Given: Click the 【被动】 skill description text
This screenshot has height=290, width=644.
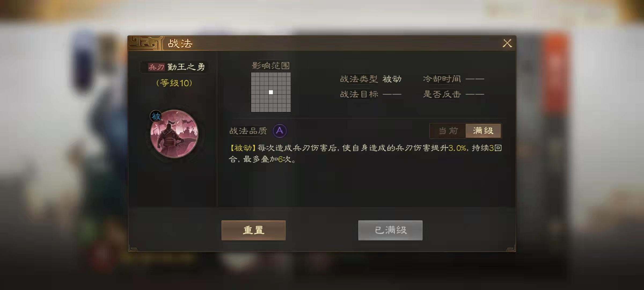Looking at the screenshot, I should pos(365,154).
